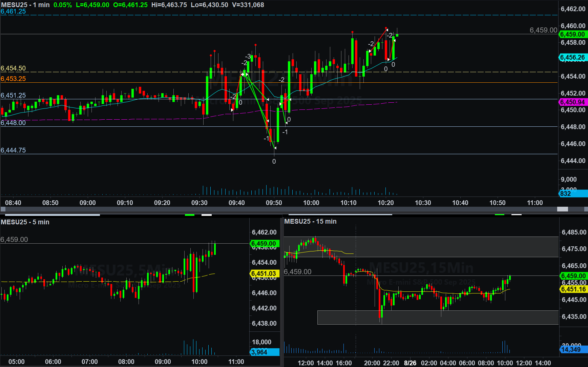Select the MESU25 - 5 min chart title
The height and width of the screenshot is (367, 588).
click(x=25, y=222)
